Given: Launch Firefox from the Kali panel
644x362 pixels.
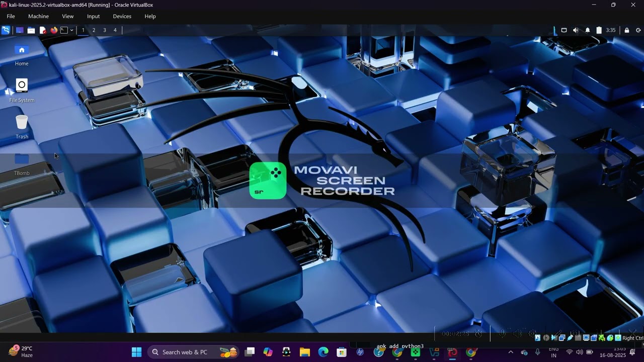Looking at the screenshot, I should point(54,30).
